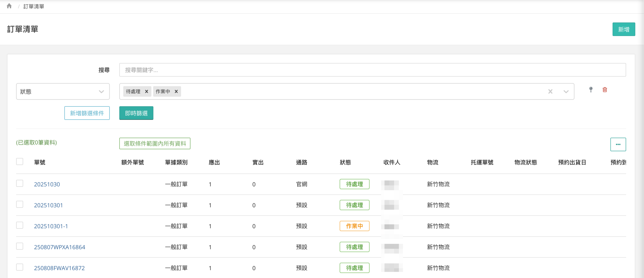This screenshot has width=644, height=278.
Task: Click the 搜尋關鍵字 search field
Action: [x=372, y=70]
